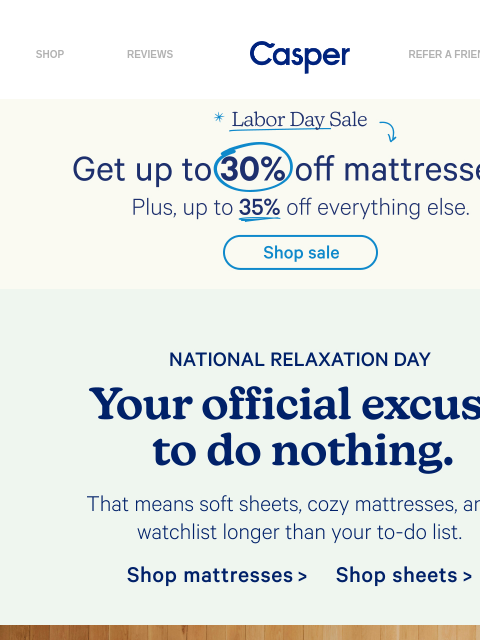Open the REVIEWS navigation link

coord(150,54)
